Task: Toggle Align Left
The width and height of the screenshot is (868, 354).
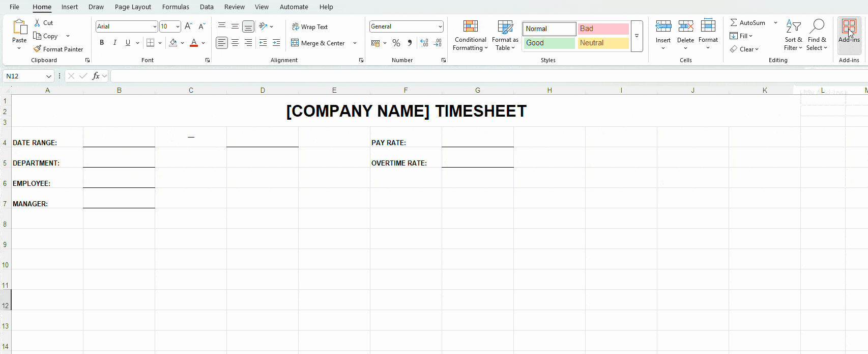Action: (222, 43)
